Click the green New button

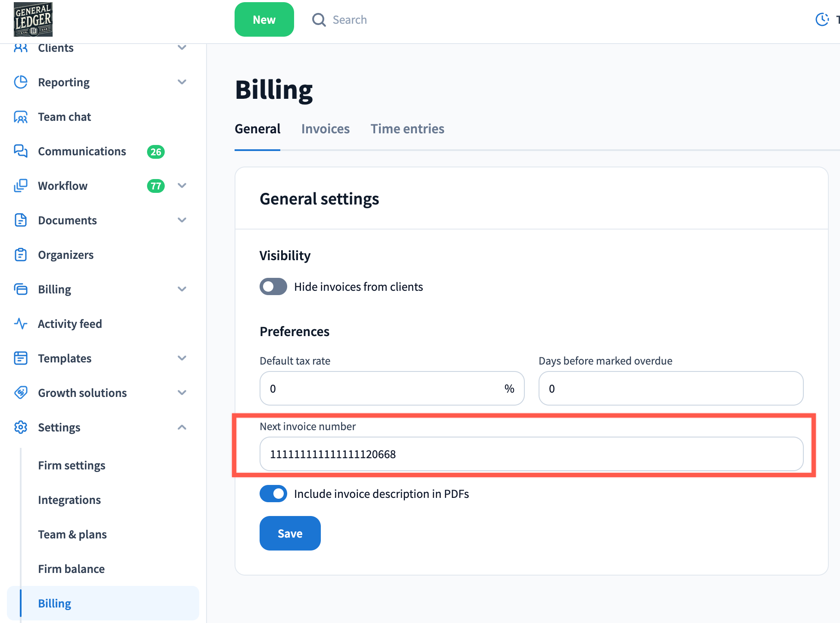tap(264, 19)
